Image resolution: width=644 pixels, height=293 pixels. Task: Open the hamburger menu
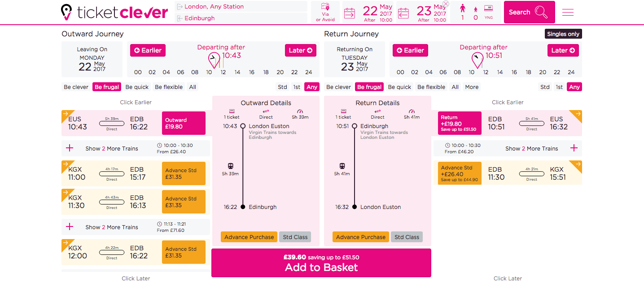(x=568, y=13)
